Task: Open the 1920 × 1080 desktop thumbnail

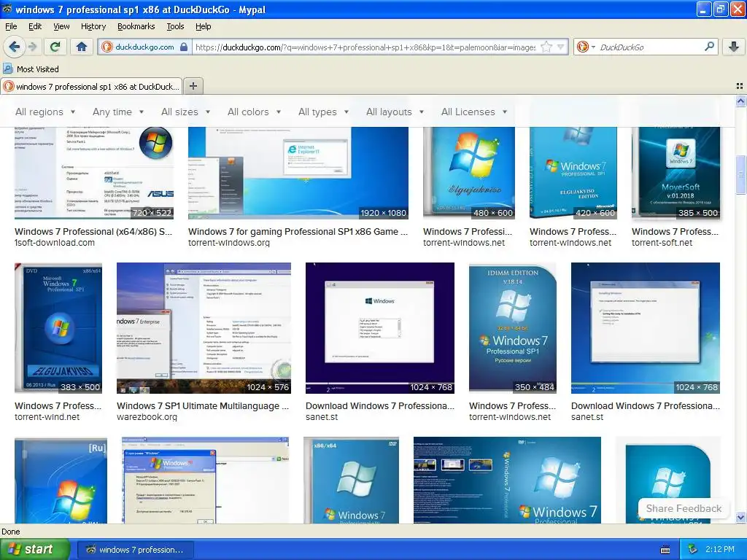Action: pos(298,173)
